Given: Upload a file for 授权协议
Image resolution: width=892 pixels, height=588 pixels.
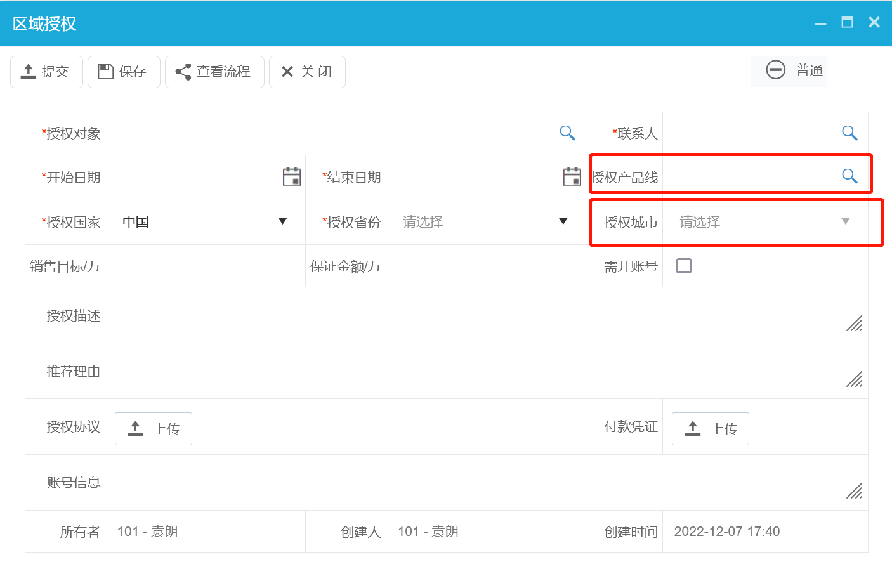Looking at the screenshot, I should click(153, 429).
